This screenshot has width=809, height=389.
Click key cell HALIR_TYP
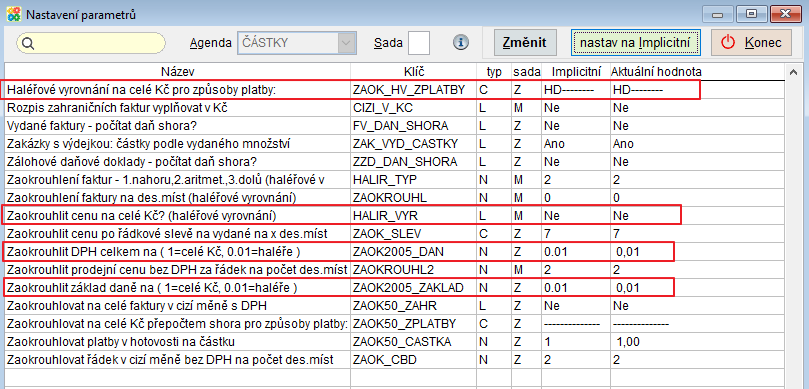click(414, 180)
